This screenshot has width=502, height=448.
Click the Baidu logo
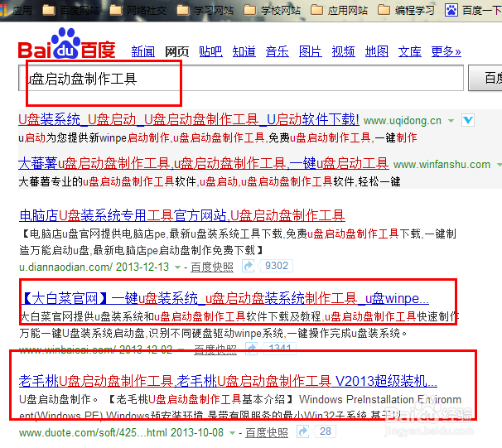click(66, 44)
